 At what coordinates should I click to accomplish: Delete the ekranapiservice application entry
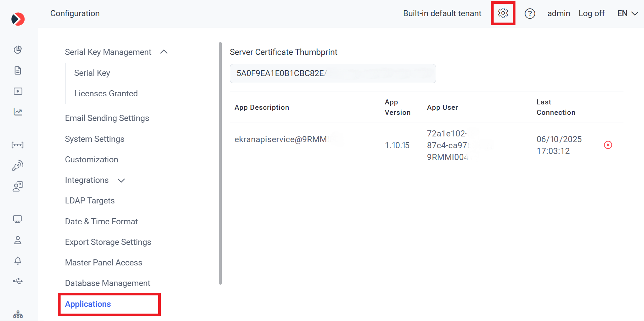point(608,145)
